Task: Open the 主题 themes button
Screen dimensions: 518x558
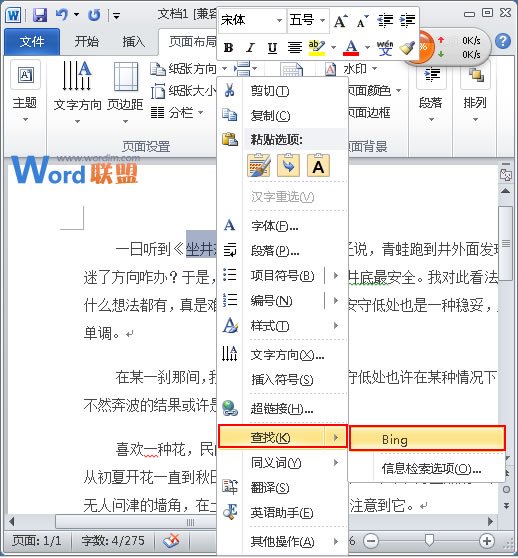Action: point(25,92)
